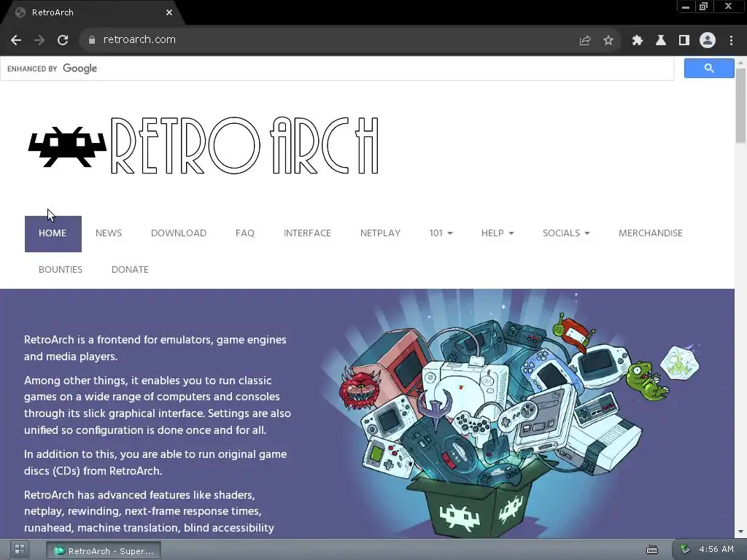
Task: Bookmark page with the star icon
Action: 608,41
